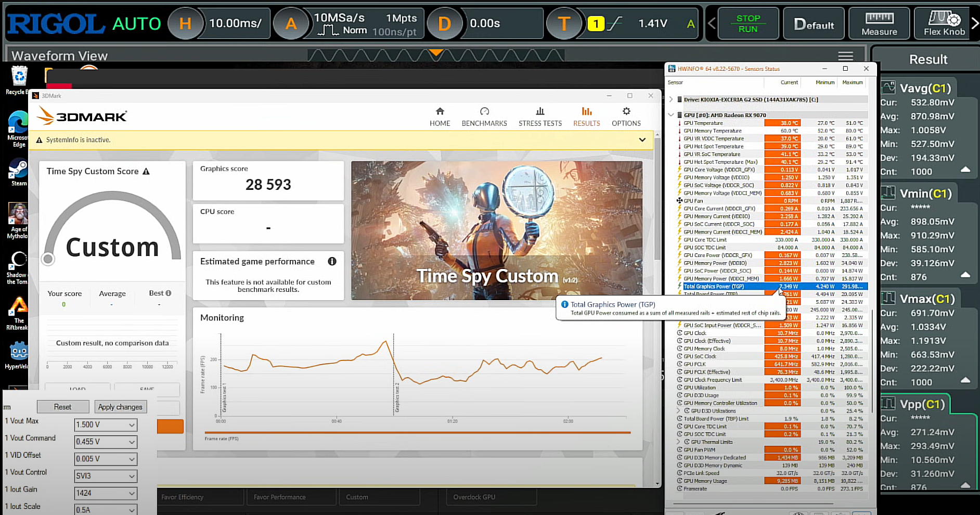The width and height of the screenshot is (980, 515).
Task: Click the Estimated game performance info icon
Action: (x=332, y=261)
